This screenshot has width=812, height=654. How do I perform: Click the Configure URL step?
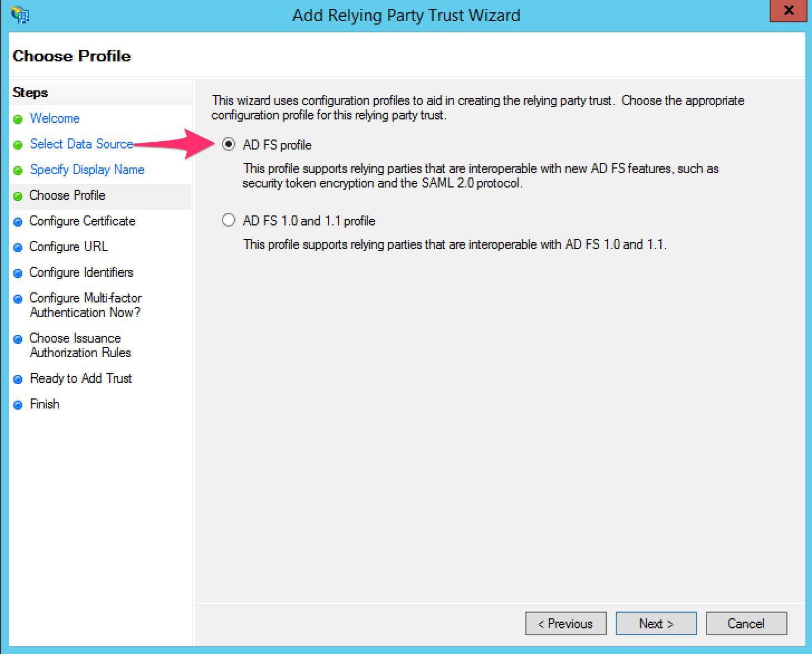tap(69, 247)
